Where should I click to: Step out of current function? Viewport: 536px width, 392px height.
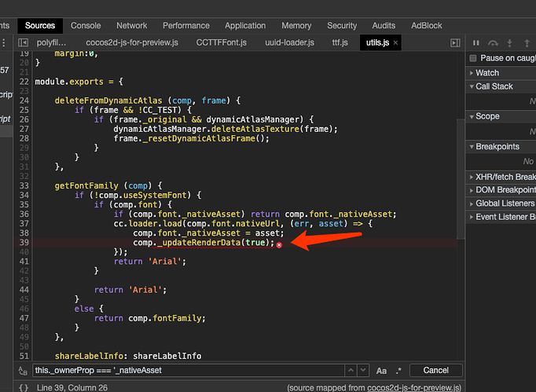pyautogui.click(x=527, y=43)
